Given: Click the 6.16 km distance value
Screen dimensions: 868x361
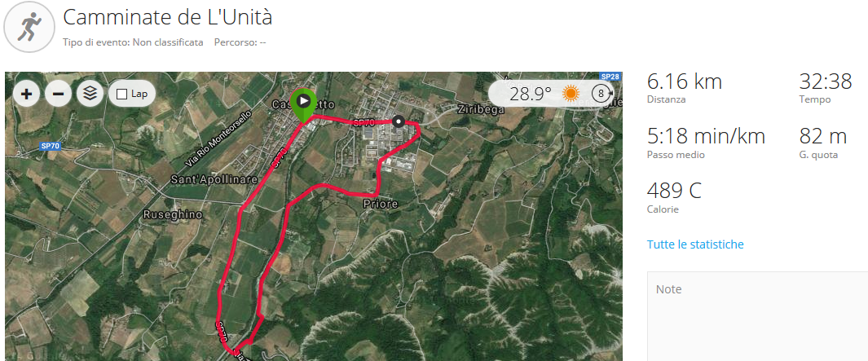Looking at the screenshot, I should tap(685, 81).
